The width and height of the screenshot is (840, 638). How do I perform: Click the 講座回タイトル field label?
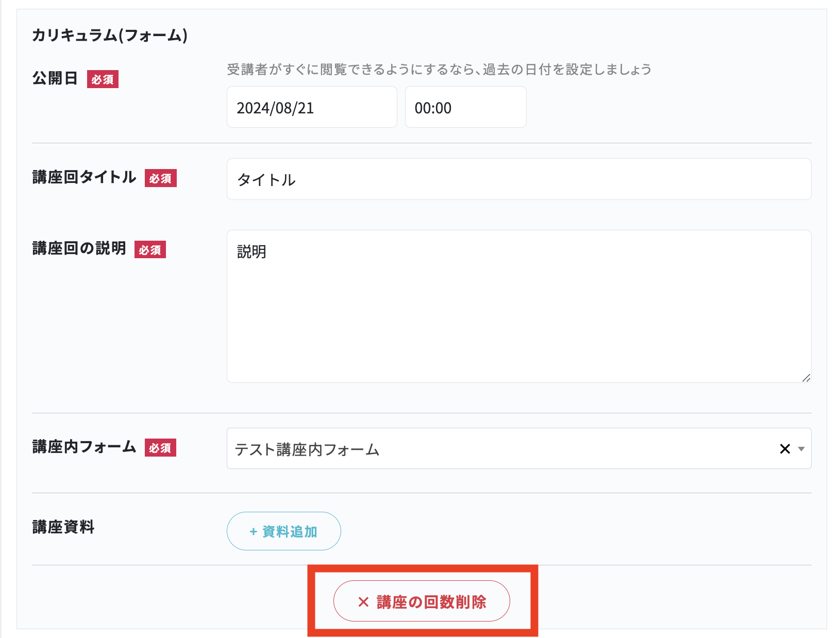[84, 177]
